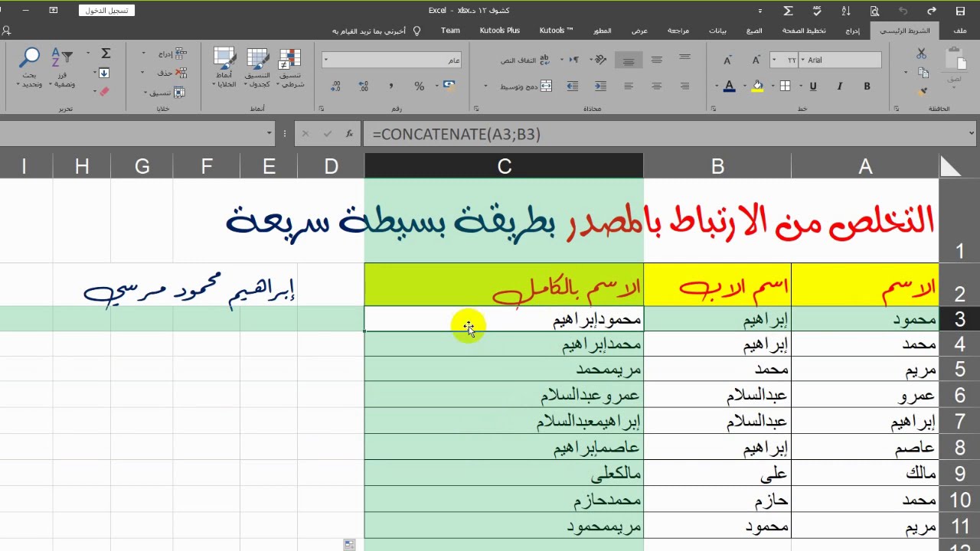The width and height of the screenshot is (980, 551).
Task: Click the Sign in button (تسجيل الدخول)
Action: 106,11
